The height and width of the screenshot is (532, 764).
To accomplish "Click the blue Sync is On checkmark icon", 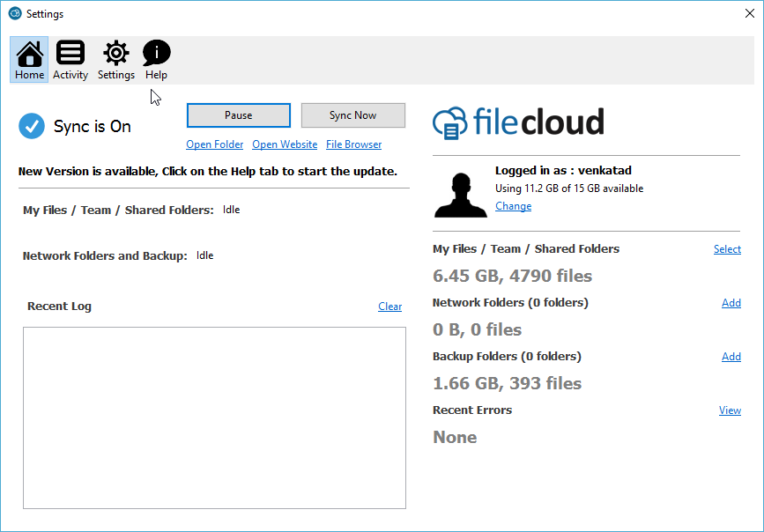I will coord(32,126).
